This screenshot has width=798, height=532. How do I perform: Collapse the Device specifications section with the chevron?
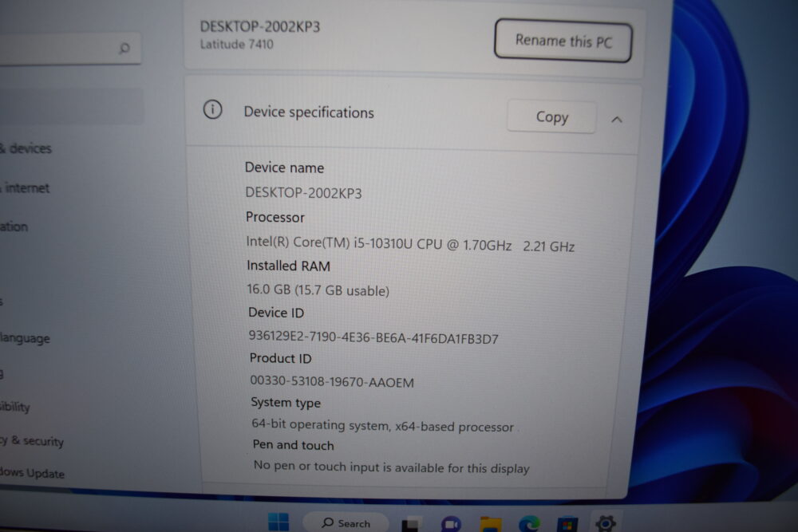pos(617,120)
